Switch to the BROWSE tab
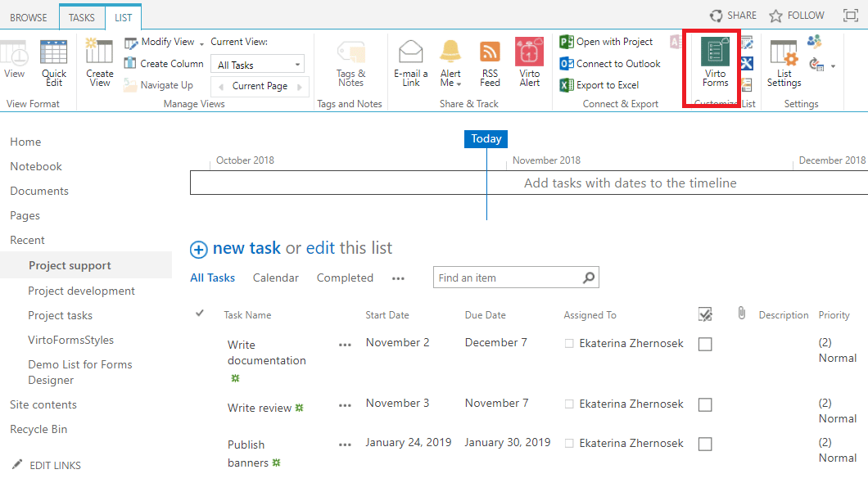This screenshot has width=868, height=483. click(x=29, y=16)
